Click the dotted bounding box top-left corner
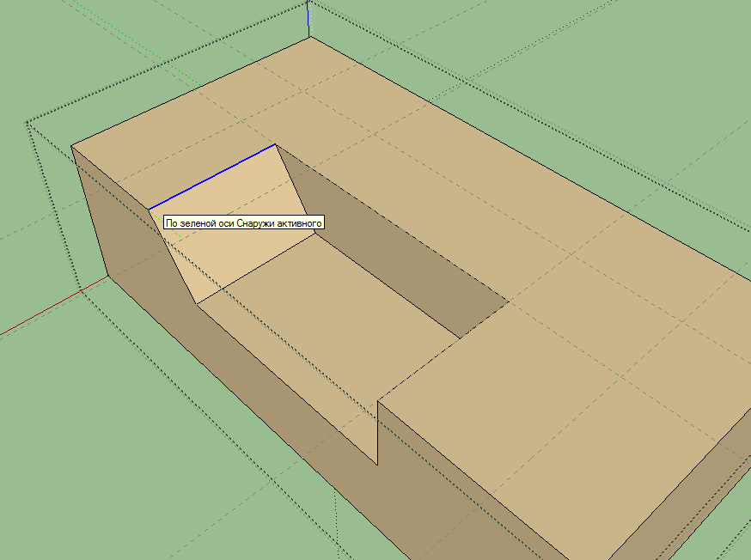Screen dimensions: 751x560 tap(27, 122)
